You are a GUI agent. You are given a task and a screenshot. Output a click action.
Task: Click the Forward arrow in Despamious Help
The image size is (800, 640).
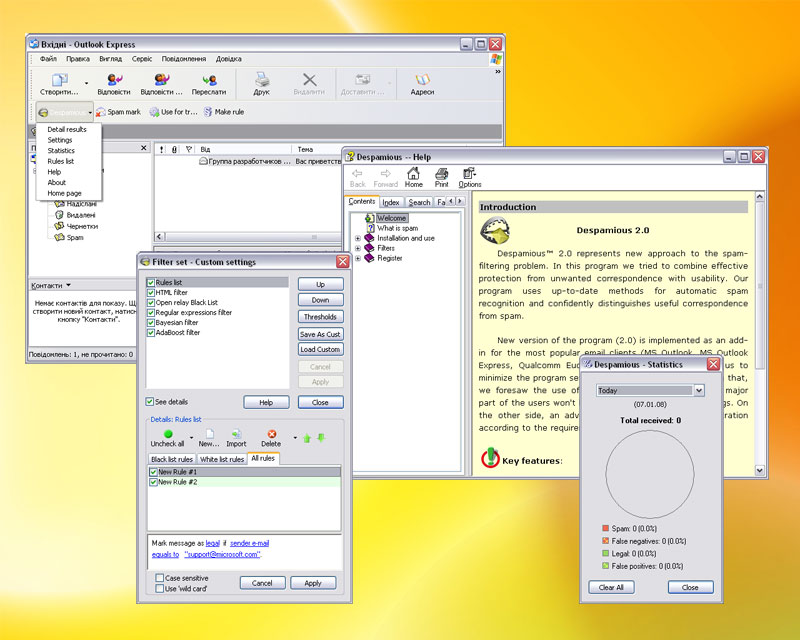tap(386, 174)
